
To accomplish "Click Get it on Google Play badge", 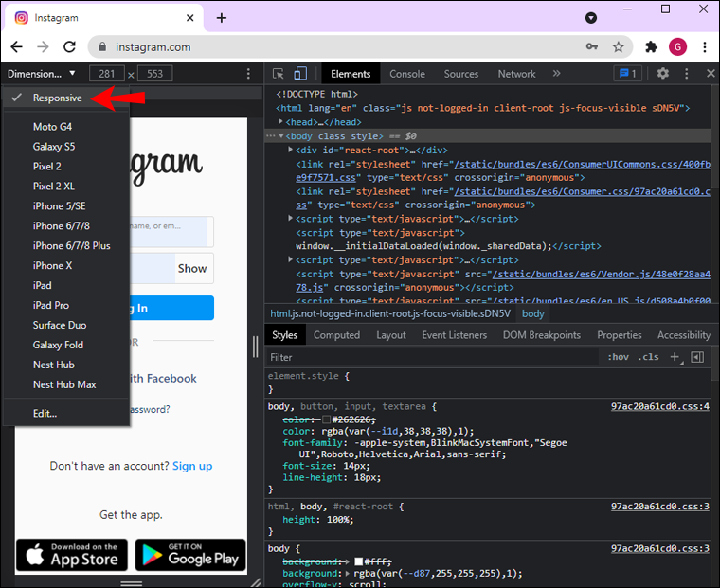I will 190,555.
